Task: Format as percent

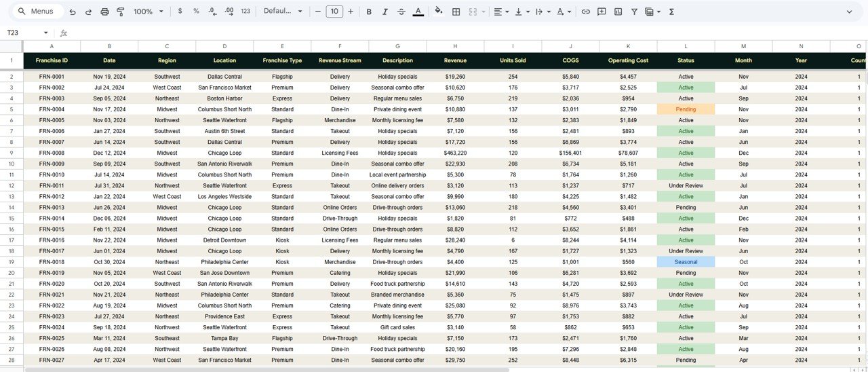Action: [x=196, y=12]
